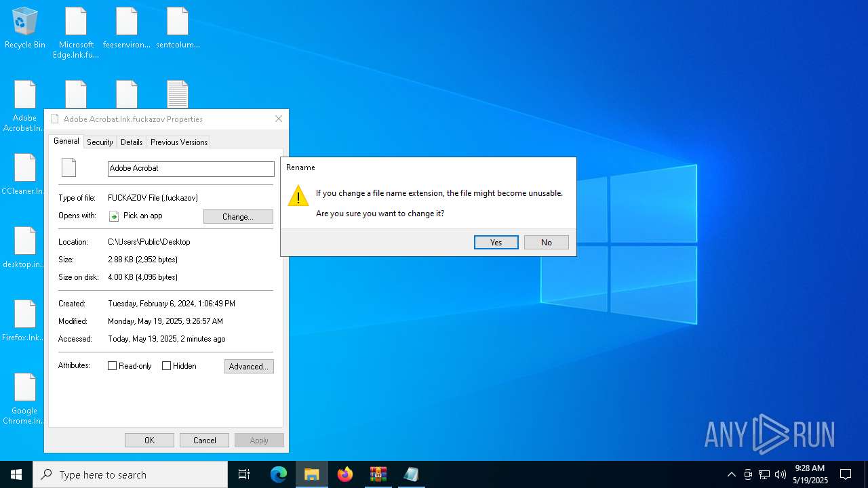The height and width of the screenshot is (488, 868).
Task: Click the warning icon in the Rename dialog
Action: pyautogui.click(x=298, y=195)
